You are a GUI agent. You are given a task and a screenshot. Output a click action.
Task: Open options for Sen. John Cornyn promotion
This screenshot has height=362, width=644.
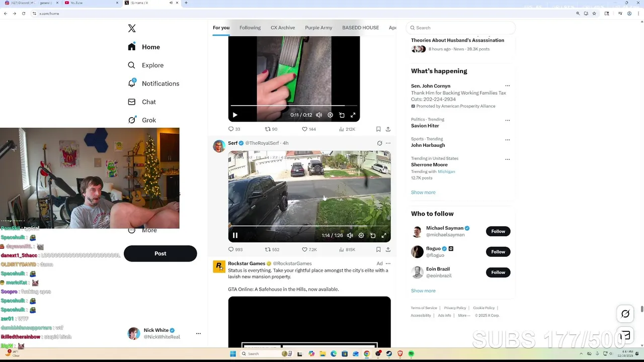pyautogui.click(x=507, y=86)
